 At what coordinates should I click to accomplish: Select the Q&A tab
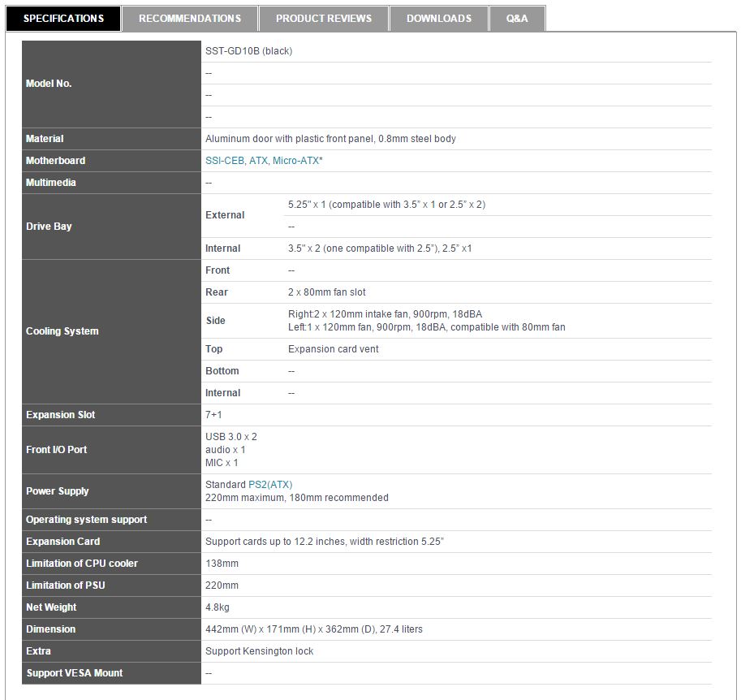click(517, 18)
